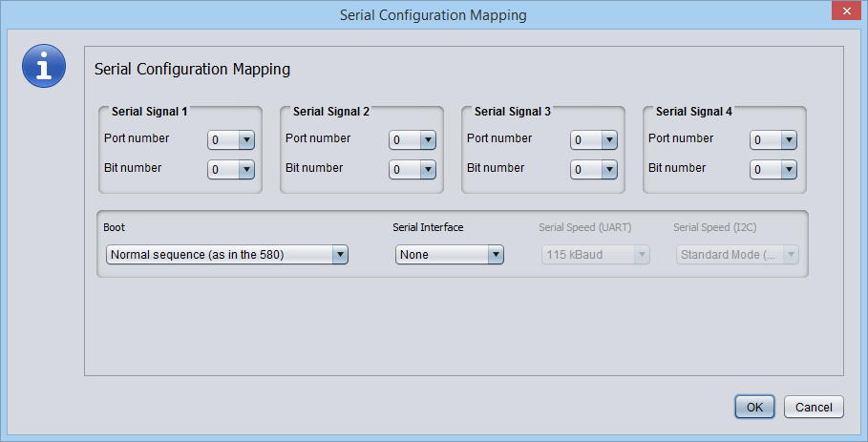This screenshot has height=442, width=868.
Task: Click Bit number label in Serial Signal 3
Action: click(x=496, y=168)
